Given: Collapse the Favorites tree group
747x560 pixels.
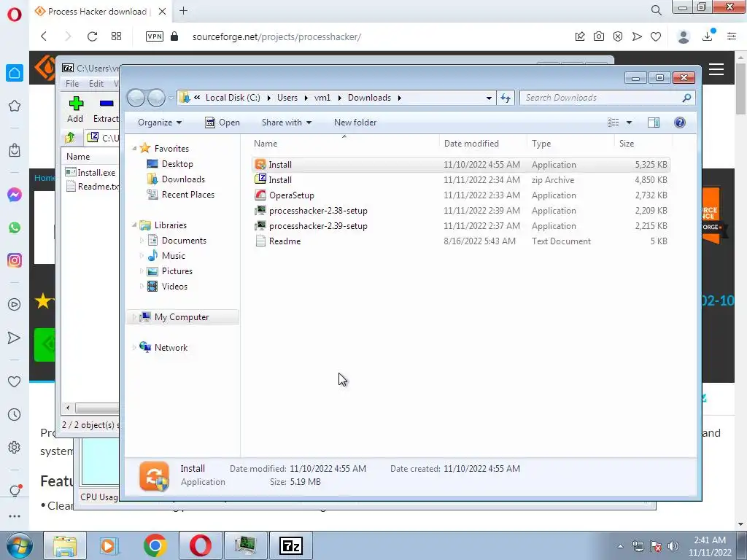Looking at the screenshot, I should coord(134,149).
